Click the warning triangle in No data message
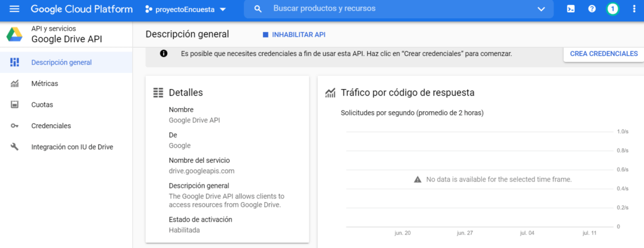Screen dimensions: 644x248 pos(418,180)
